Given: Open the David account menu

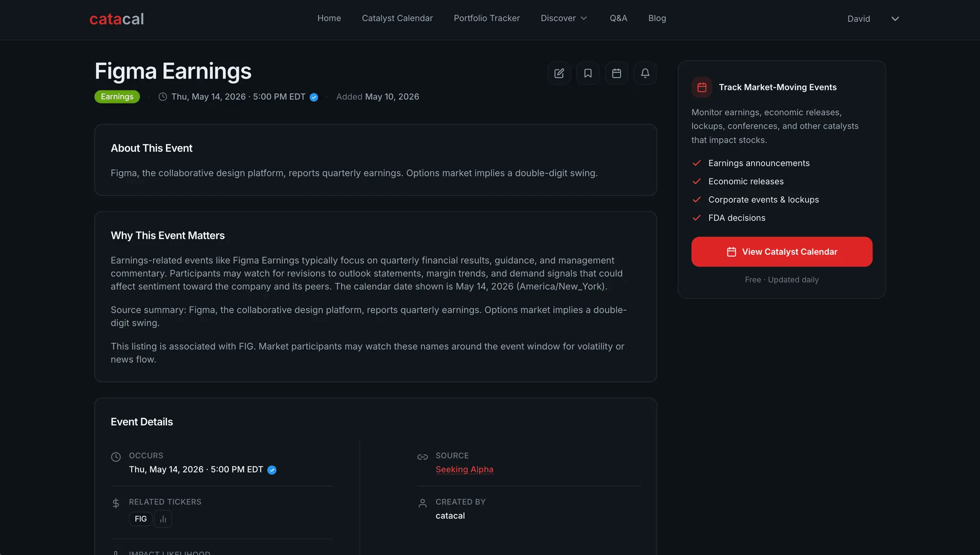Looking at the screenshot, I should tap(873, 19).
